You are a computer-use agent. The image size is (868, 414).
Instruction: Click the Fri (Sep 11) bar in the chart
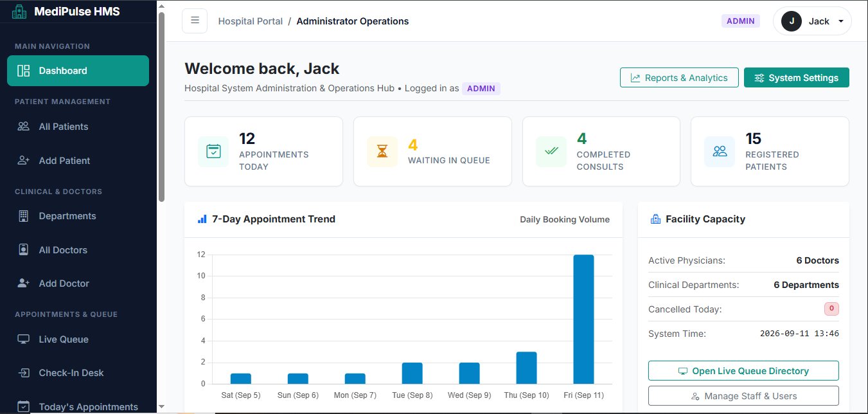click(x=583, y=319)
